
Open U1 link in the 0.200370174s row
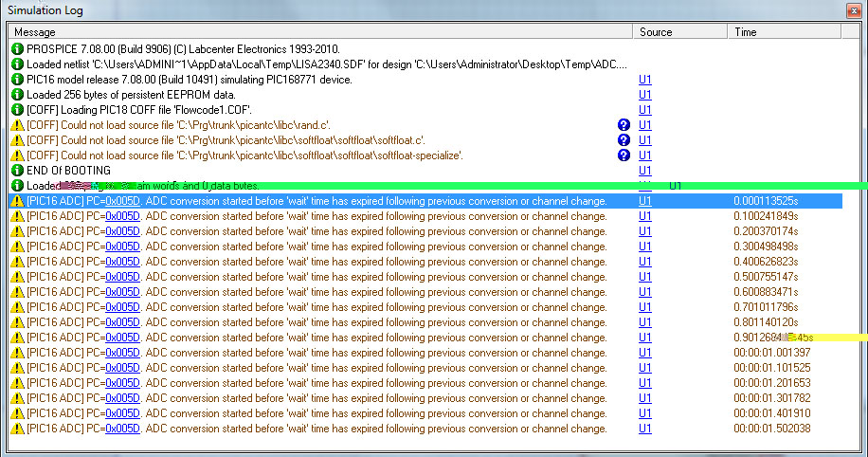(645, 231)
